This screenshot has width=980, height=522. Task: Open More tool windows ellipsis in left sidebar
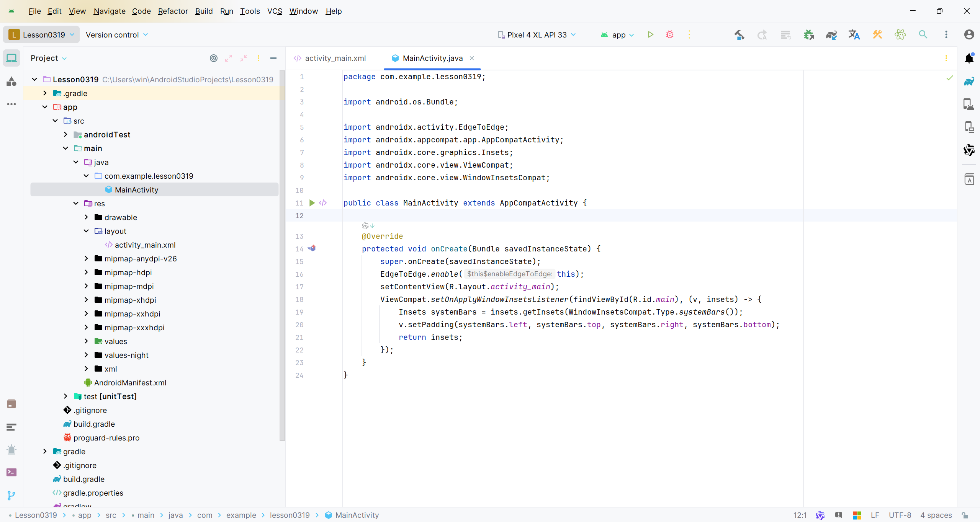point(11,104)
